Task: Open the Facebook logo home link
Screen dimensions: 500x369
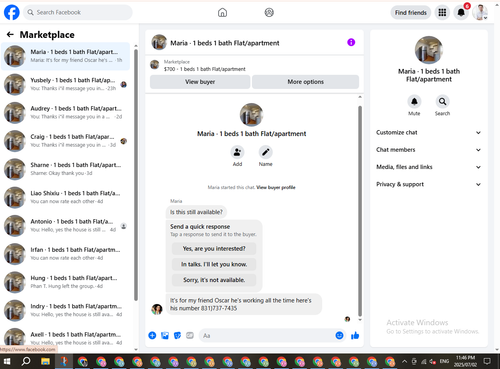Action: coord(12,12)
